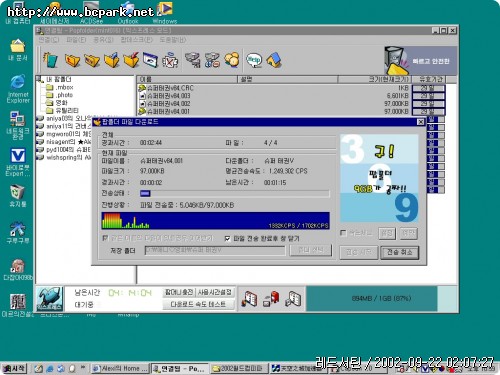Open the yellow My Documents folder desktop icon
This screenshot has height=375, width=500.
click(x=18, y=50)
